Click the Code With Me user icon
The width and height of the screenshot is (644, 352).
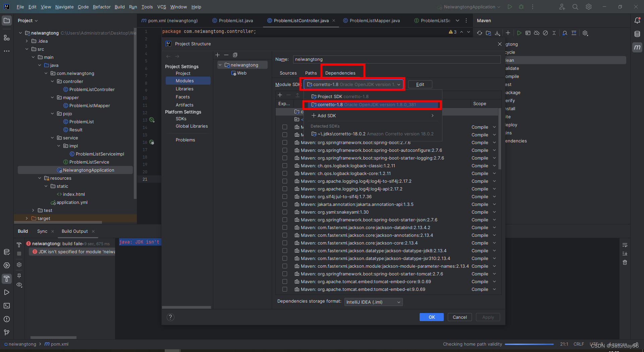[x=562, y=7]
